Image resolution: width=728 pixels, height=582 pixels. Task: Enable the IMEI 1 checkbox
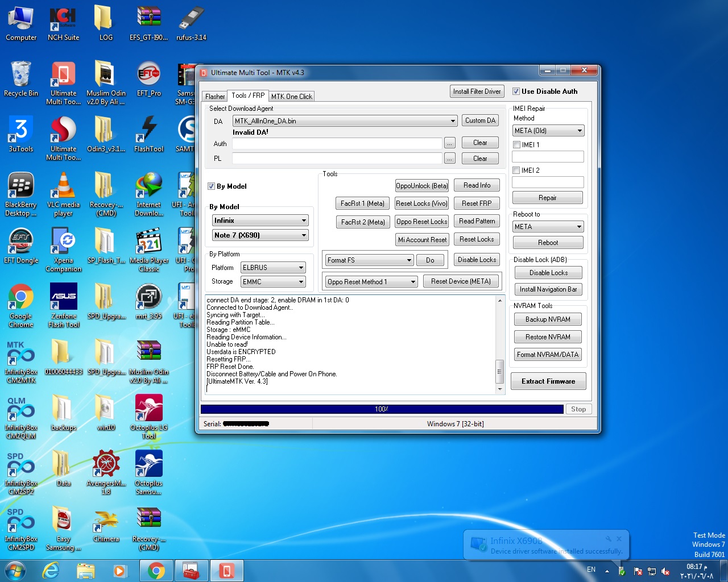coord(516,145)
